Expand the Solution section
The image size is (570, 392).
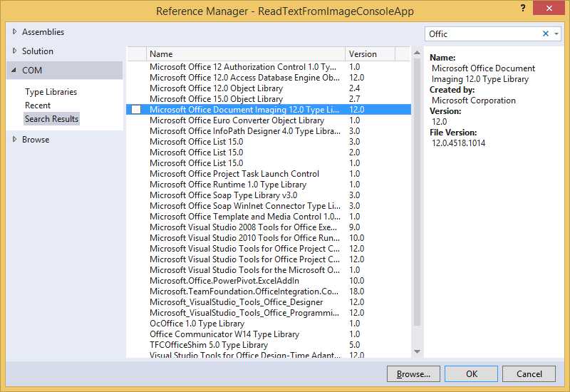point(14,51)
